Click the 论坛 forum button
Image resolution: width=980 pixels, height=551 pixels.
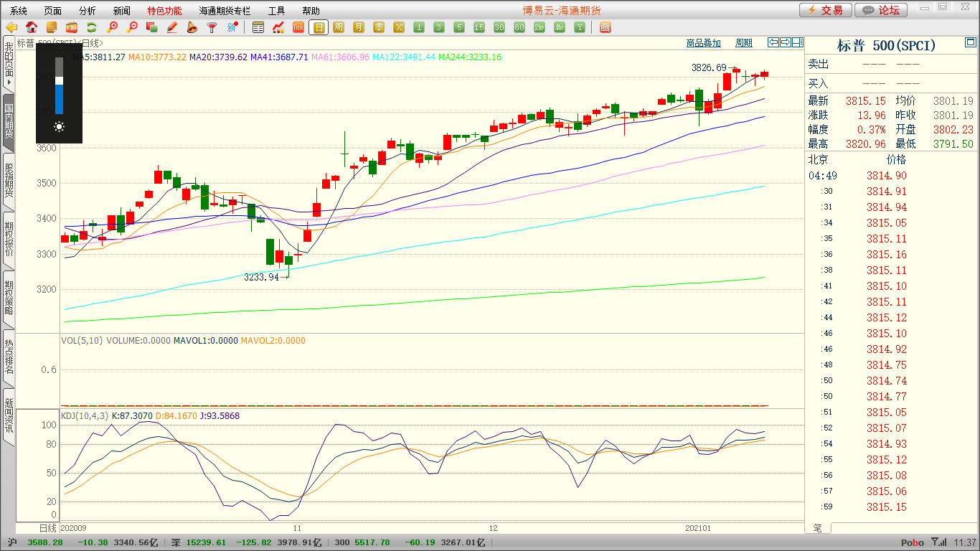pyautogui.click(x=881, y=10)
